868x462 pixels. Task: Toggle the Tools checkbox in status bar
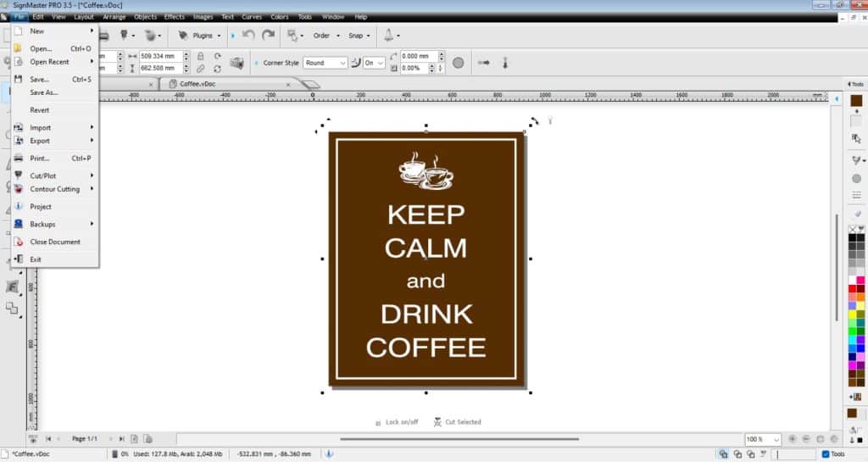pyautogui.click(x=826, y=454)
